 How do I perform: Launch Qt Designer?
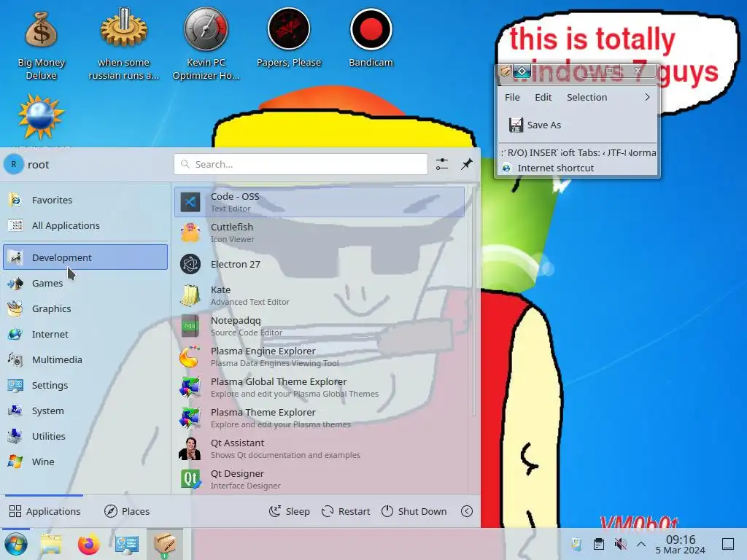click(320, 479)
